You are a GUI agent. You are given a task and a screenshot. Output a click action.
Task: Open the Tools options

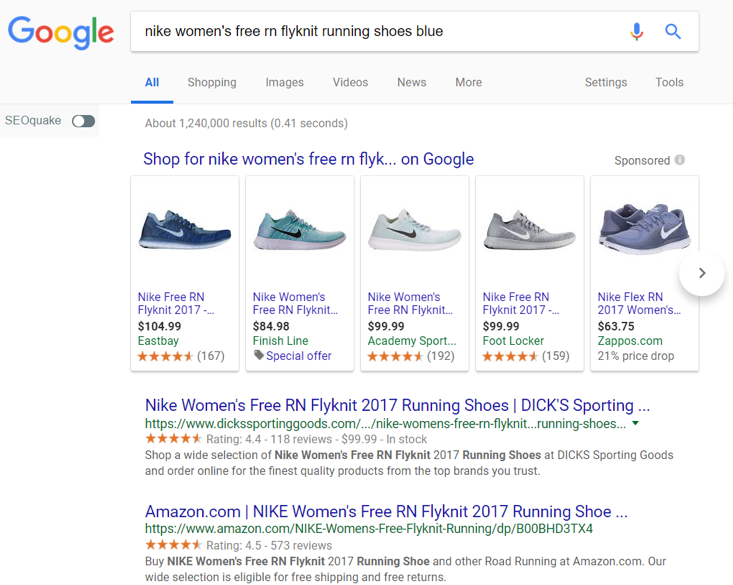pyautogui.click(x=669, y=82)
